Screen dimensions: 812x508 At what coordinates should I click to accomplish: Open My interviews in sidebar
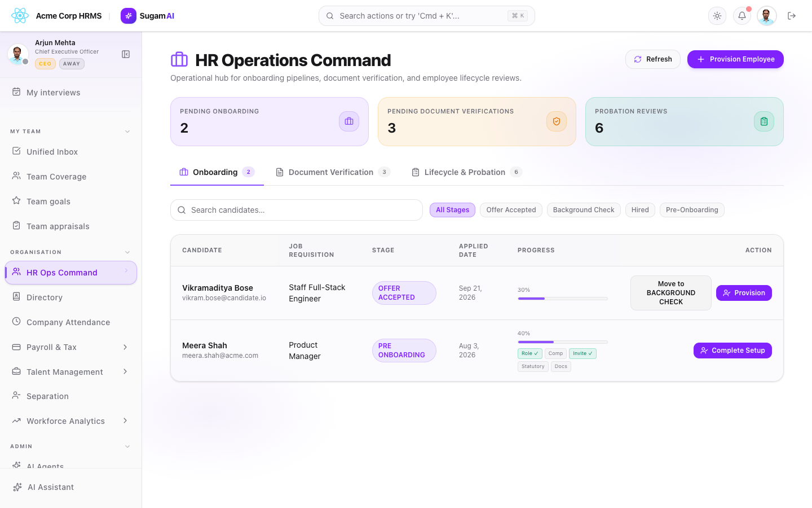70,93
